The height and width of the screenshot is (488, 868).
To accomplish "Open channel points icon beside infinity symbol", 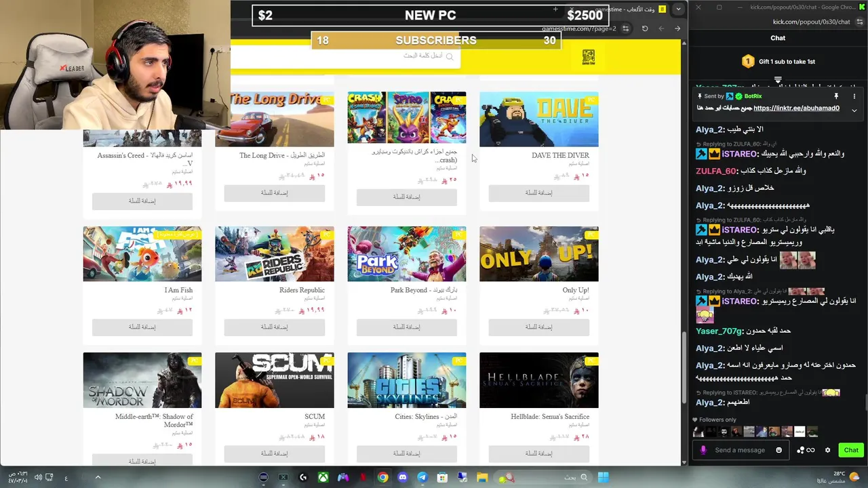I will 801,450.
